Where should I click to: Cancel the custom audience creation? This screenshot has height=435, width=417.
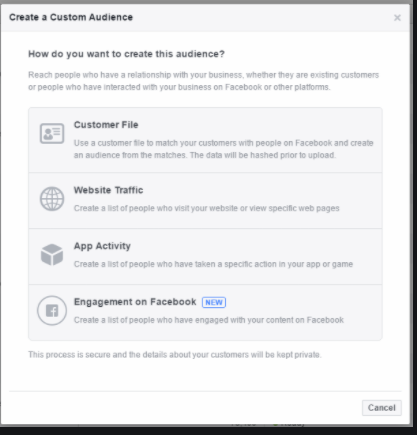click(382, 408)
